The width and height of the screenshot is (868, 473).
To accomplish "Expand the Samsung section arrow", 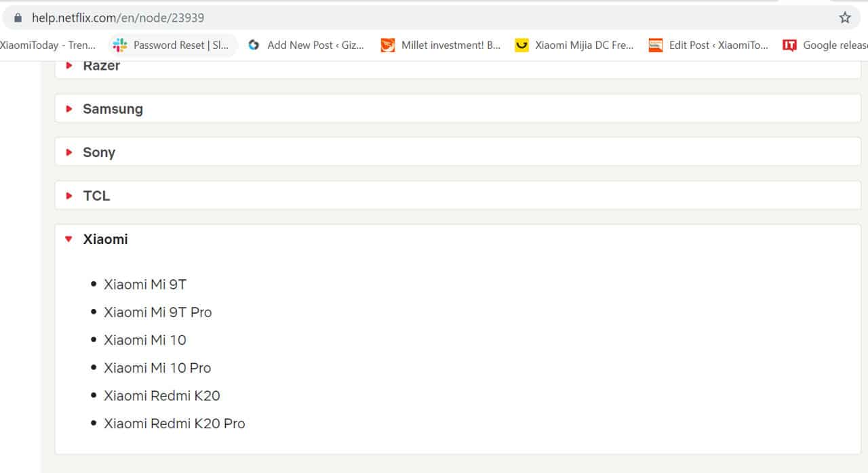I will click(68, 108).
